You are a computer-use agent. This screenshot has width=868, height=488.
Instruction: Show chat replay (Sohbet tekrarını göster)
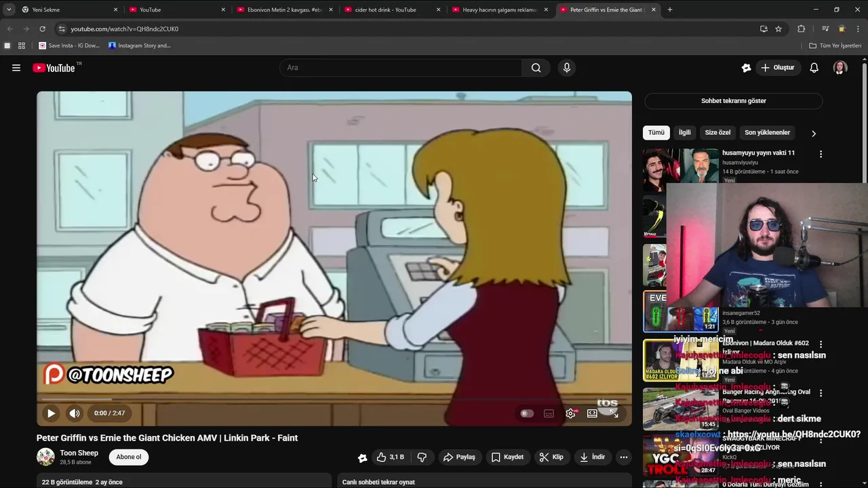tap(734, 101)
